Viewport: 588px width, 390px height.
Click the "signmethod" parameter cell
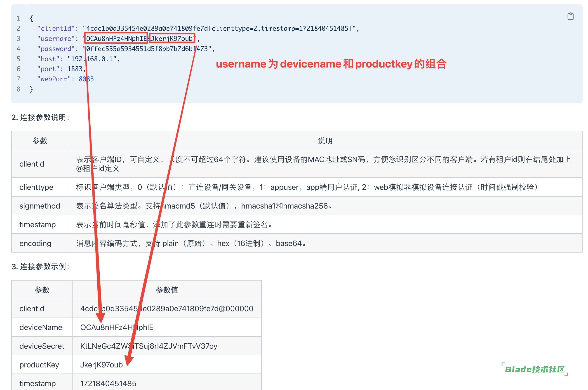tap(40, 206)
